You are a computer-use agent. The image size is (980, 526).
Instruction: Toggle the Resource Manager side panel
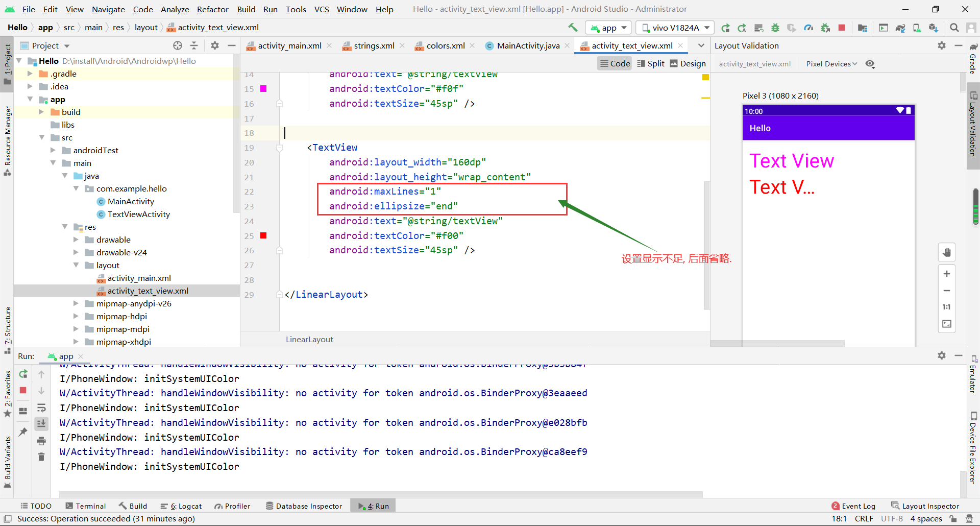click(x=7, y=140)
